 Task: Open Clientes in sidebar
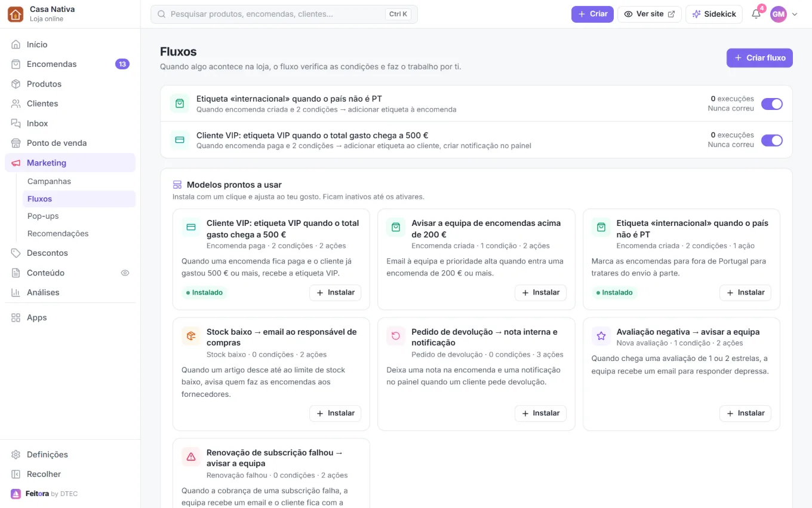[x=70, y=103]
